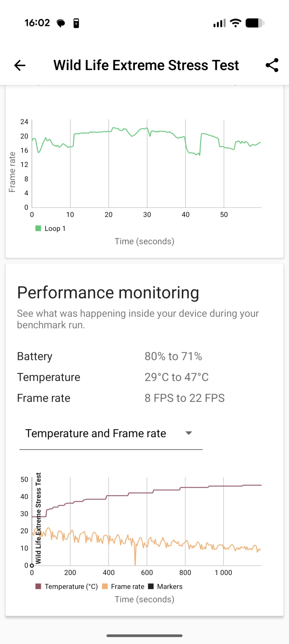Tap the Temperature 29°C to 47°C row
Image resolution: width=289 pixels, height=644 pixels.
click(144, 377)
